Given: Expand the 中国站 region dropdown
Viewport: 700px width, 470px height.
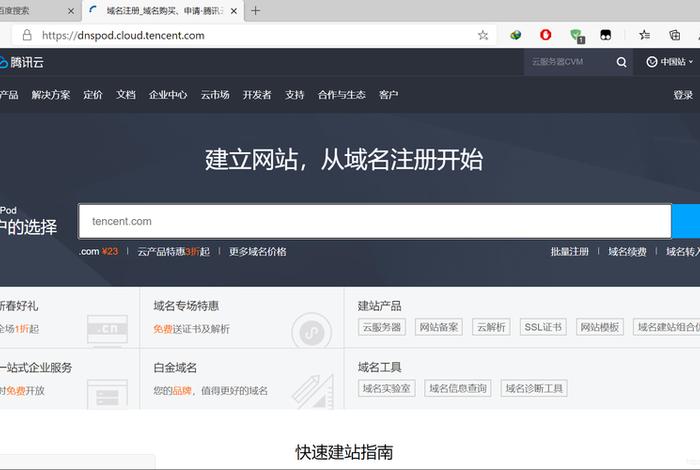Looking at the screenshot, I should pos(670,62).
